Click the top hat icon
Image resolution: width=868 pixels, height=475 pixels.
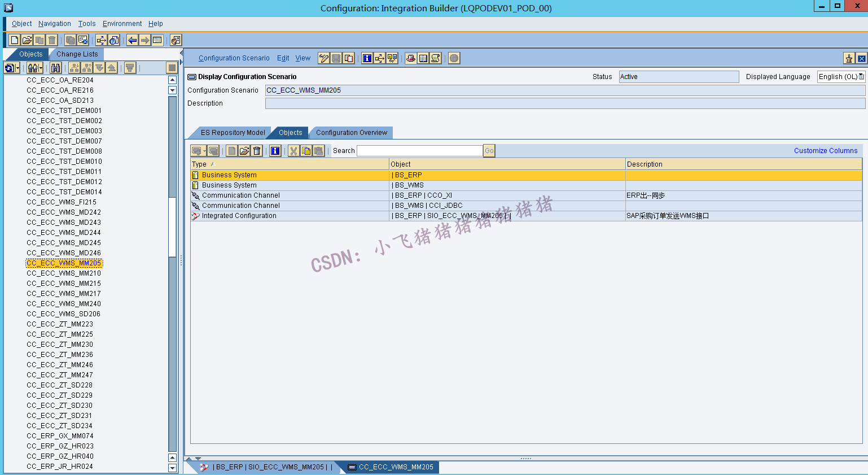pyautogui.click(x=411, y=58)
